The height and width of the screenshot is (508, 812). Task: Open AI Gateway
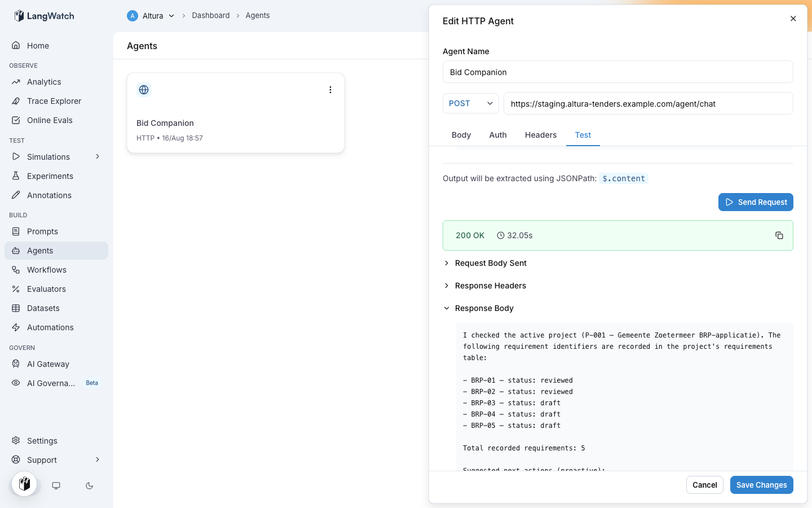pos(56,364)
